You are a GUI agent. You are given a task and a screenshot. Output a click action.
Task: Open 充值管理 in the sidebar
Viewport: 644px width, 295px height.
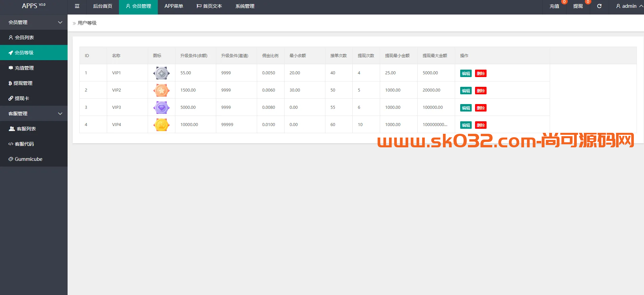coord(24,68)
